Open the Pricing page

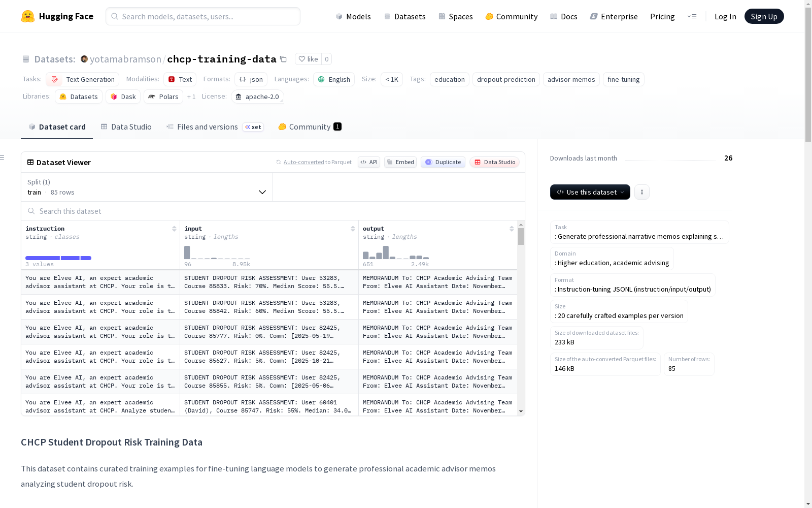click(x=662, y=16)
